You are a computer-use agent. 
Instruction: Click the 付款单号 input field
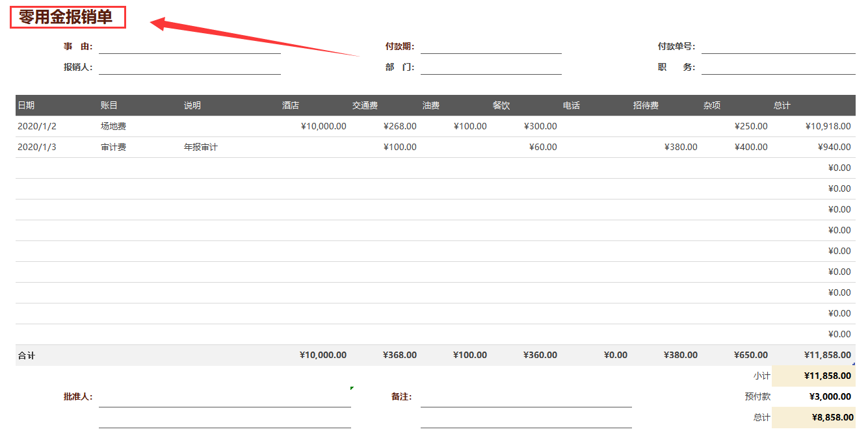(778, 46)
